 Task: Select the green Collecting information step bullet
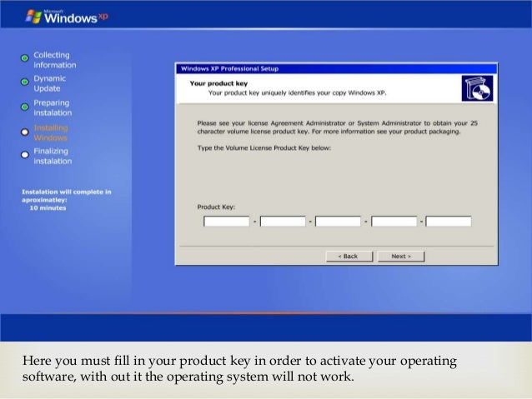tap(24, 58)
